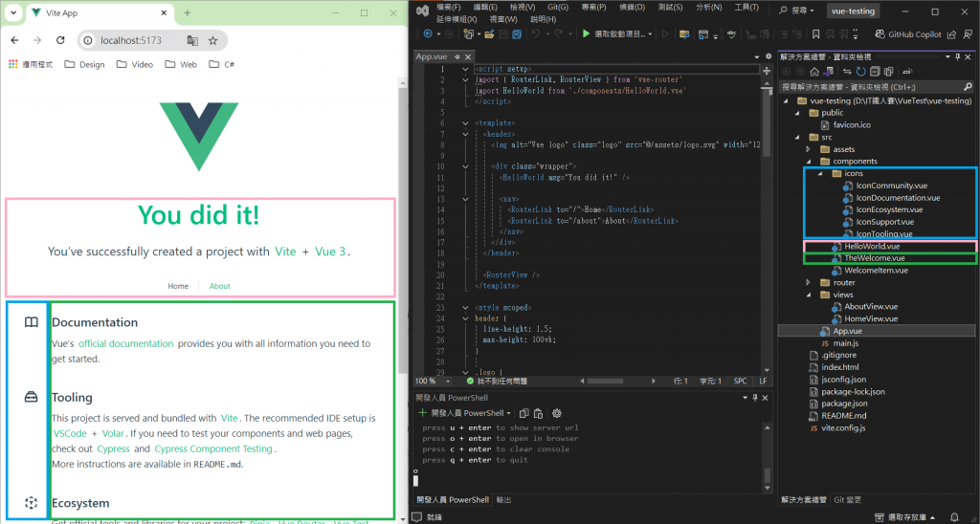This screenshot has height=524, width=980.
Task: Click sync with active document icon
Action: [847, 71]
